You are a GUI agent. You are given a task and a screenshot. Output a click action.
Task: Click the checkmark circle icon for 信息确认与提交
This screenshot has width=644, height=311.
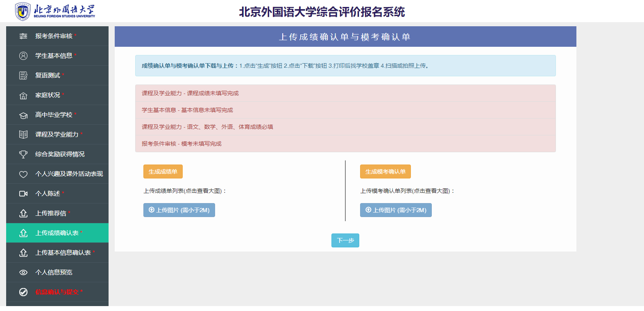click(x=23, y=292)
